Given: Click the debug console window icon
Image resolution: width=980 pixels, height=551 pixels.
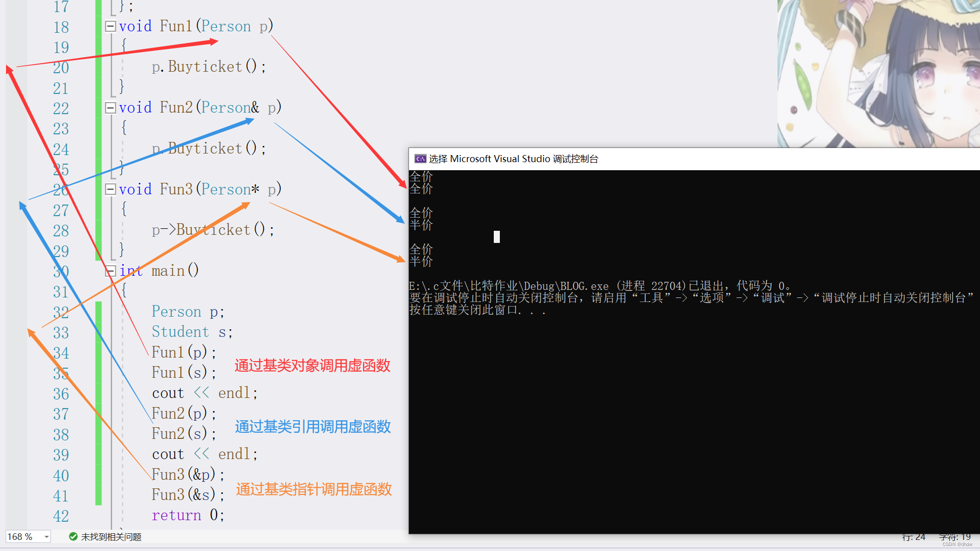Looking at the screenshot, I should [x=420, y=159].
